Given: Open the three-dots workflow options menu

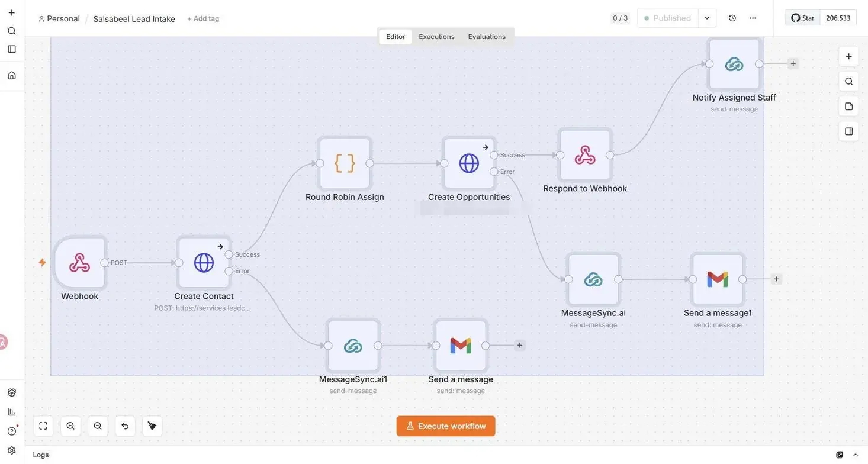Looking at the screenshot, I should (753, 18).
